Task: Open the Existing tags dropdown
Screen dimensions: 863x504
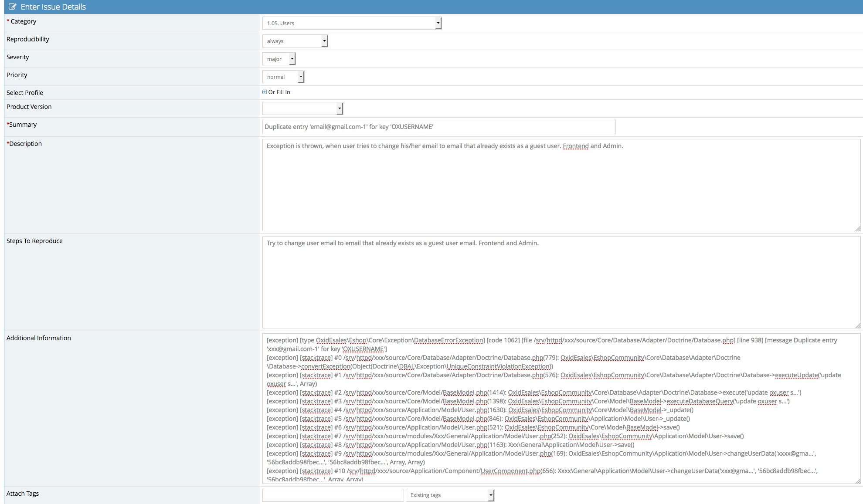Action: (x=450, y=495)
